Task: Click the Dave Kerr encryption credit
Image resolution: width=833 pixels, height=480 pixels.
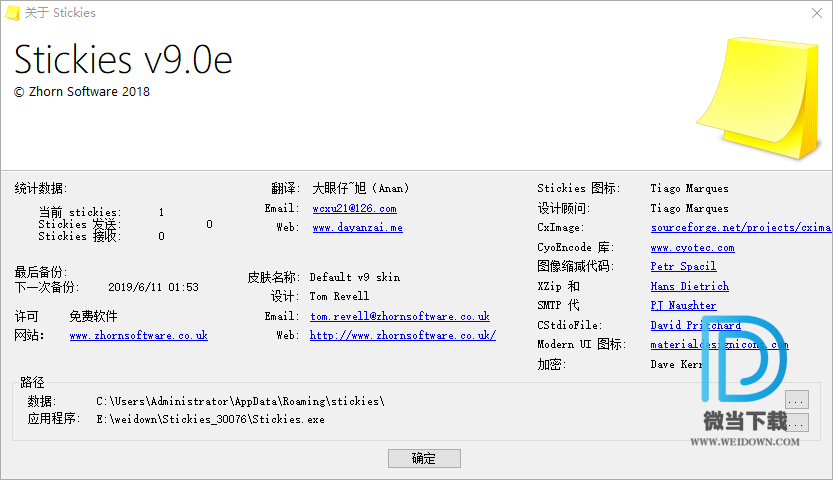Action: 676,364
